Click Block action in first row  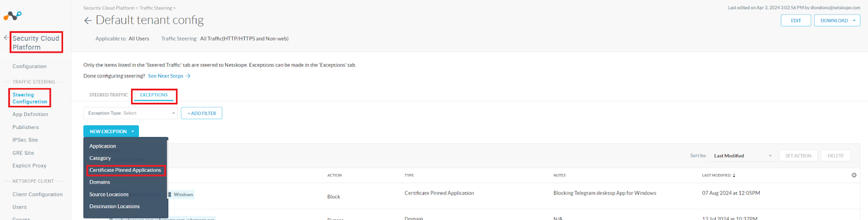[334, 197]
